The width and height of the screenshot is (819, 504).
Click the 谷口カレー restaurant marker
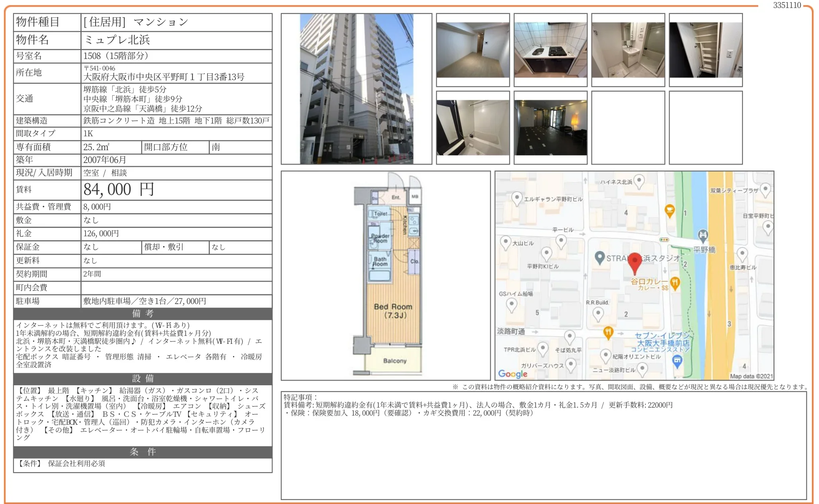click(x=675, y=282)
